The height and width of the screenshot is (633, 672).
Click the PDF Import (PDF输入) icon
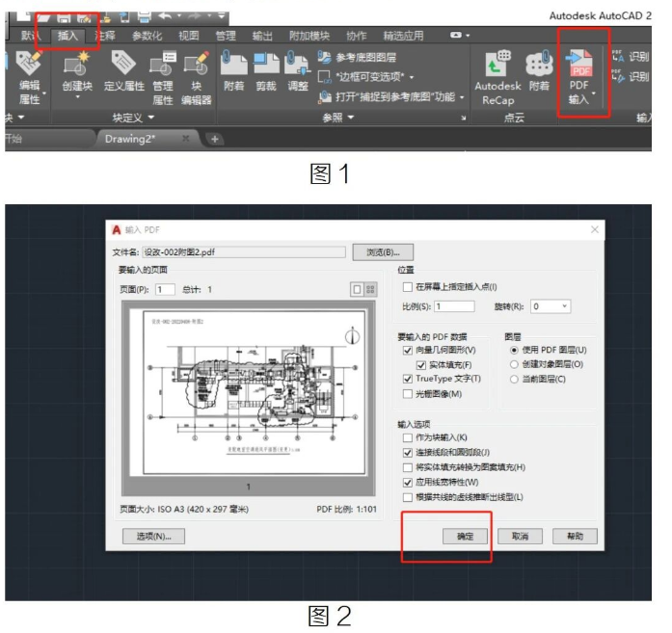coord(579,63)
